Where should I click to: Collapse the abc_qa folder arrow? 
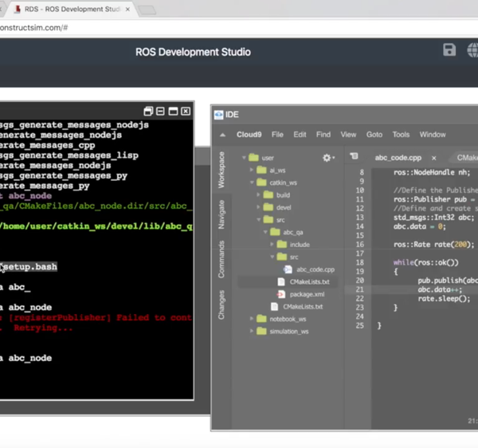click(x=265, y=232)
